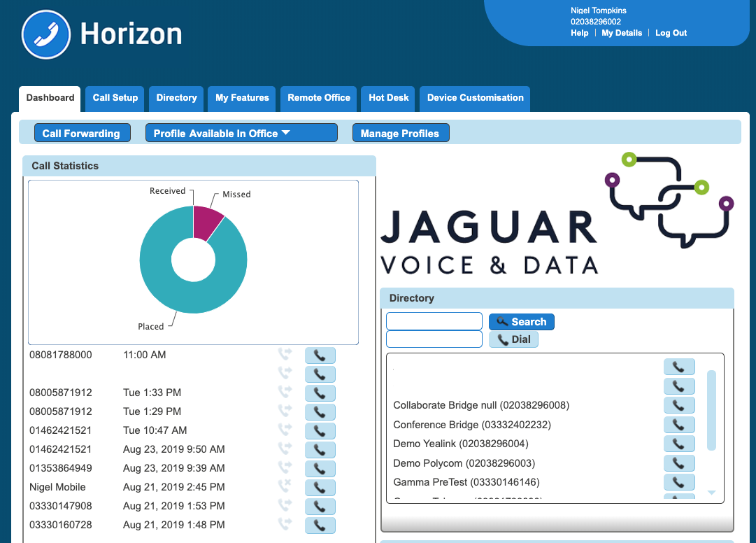This screenshot has height=543, width=756.
Task: Dial Demo Yealink with its phone icon
Action: (678, 444)
